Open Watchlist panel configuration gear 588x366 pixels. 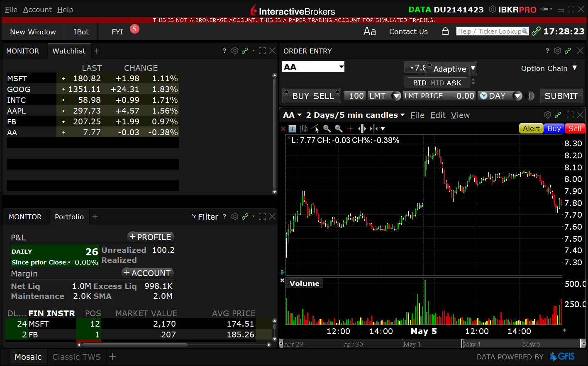[235, 51]
